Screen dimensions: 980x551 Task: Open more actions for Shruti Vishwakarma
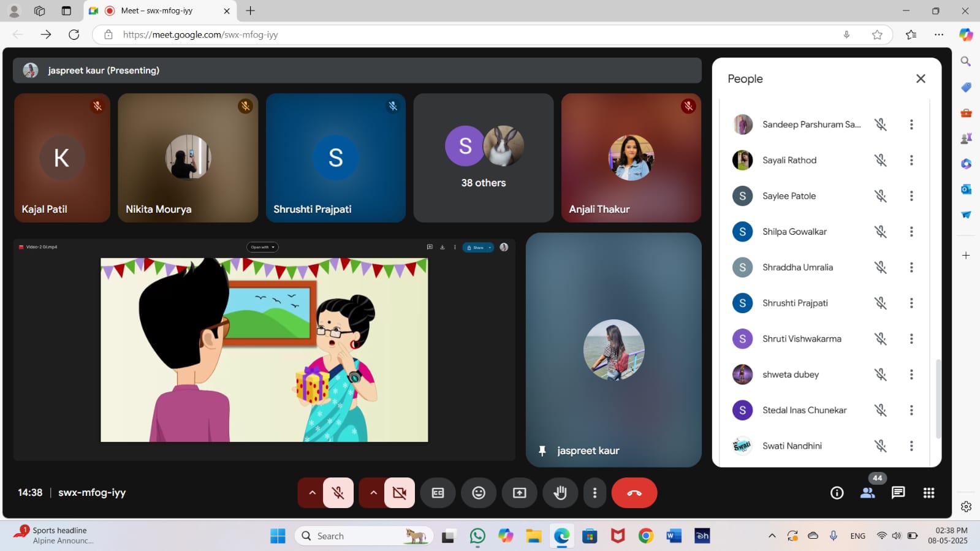pyautogui.click(x=911, y=339)
